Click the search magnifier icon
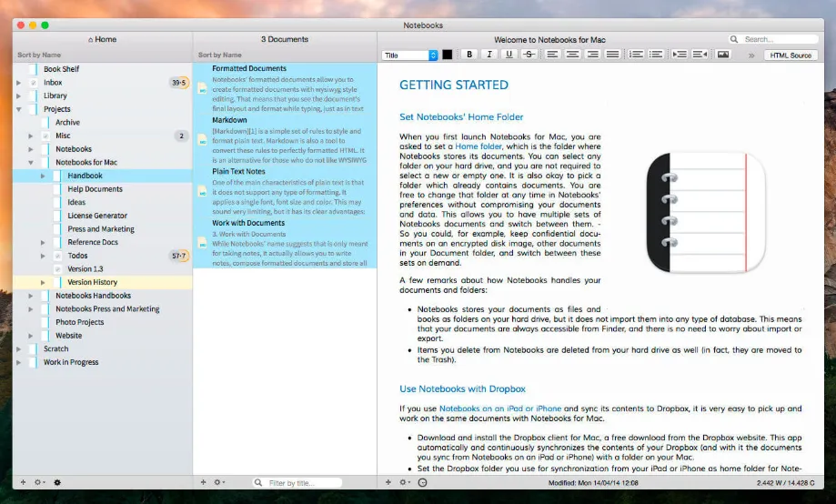Viewport: 836px width, 504px height. pos(734,39)
